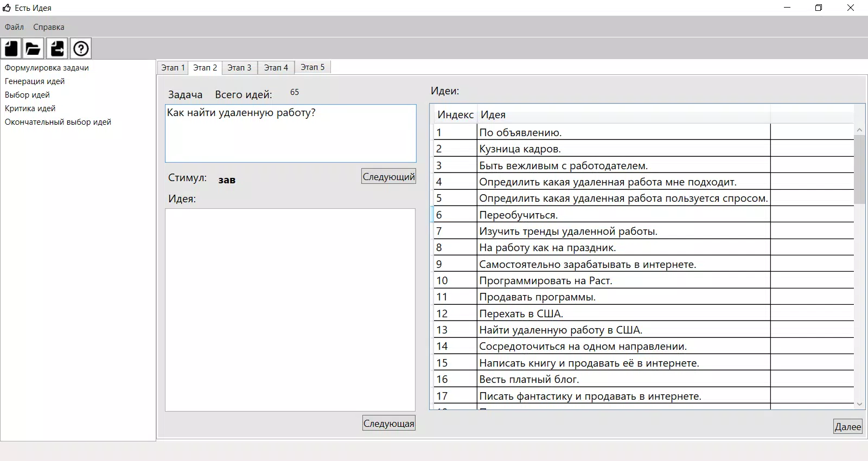Select Генерация идей in the sidebar
This screenshot has width=868, height=461.
point(35,81)
